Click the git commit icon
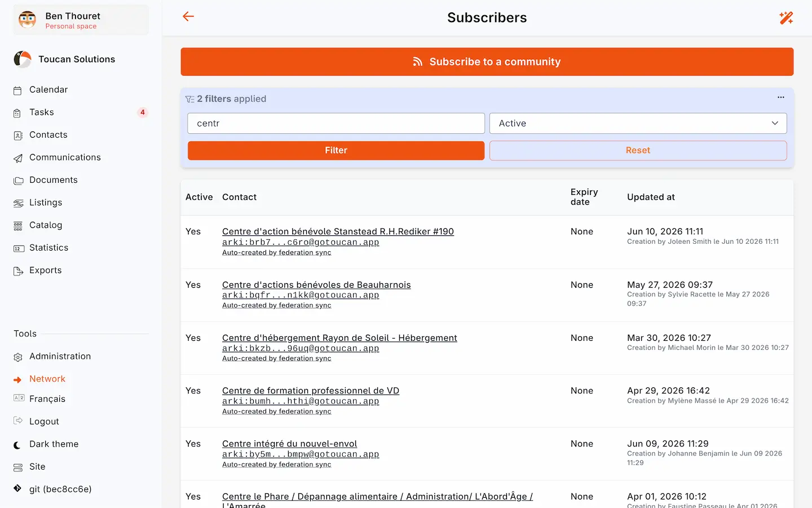Viewport: 812px width, 508px height. (x=17, y=489)
